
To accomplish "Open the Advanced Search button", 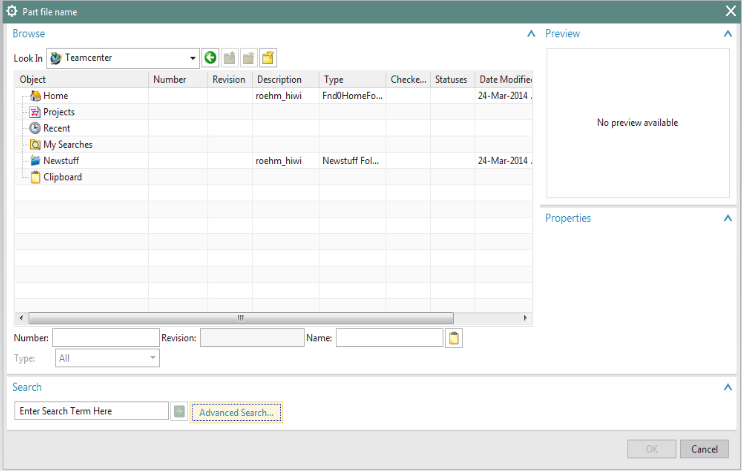I will pyautogui.click(x=236, y=412).
